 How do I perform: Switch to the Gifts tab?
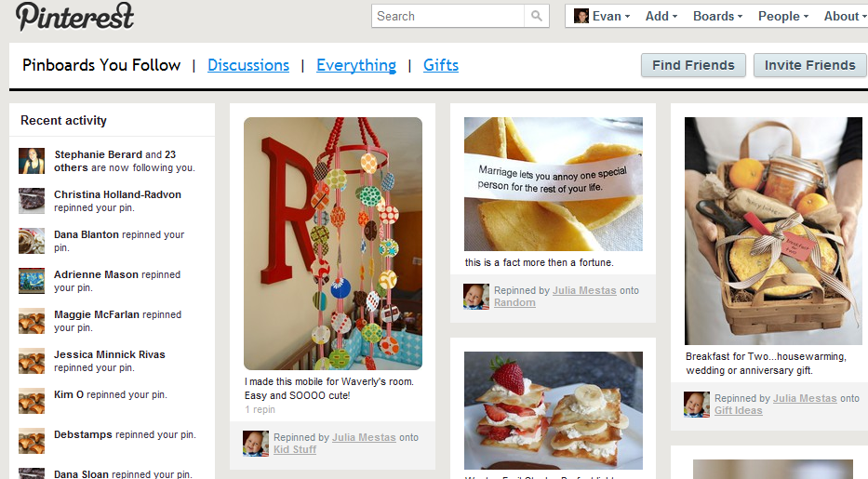click(441, 65)
